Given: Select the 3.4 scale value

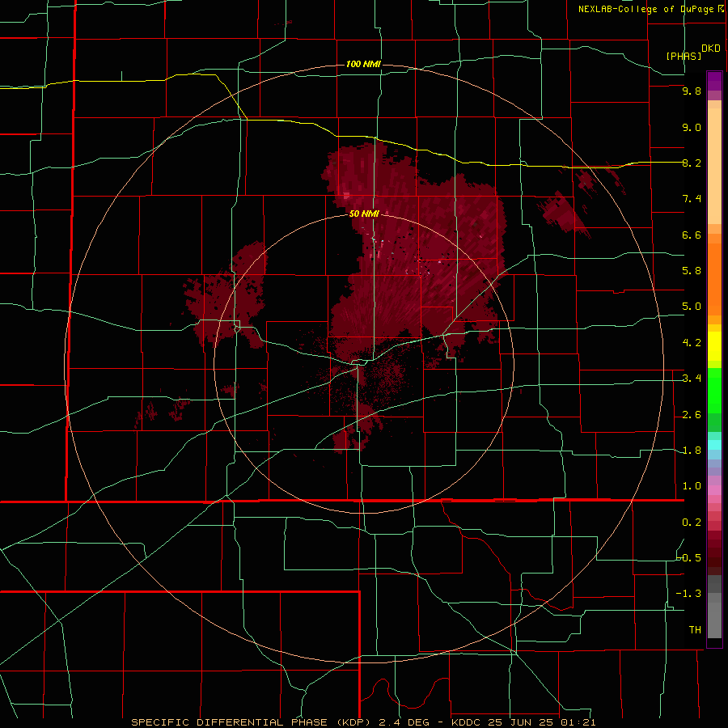Looking at the screenshot, I should 692,379.
